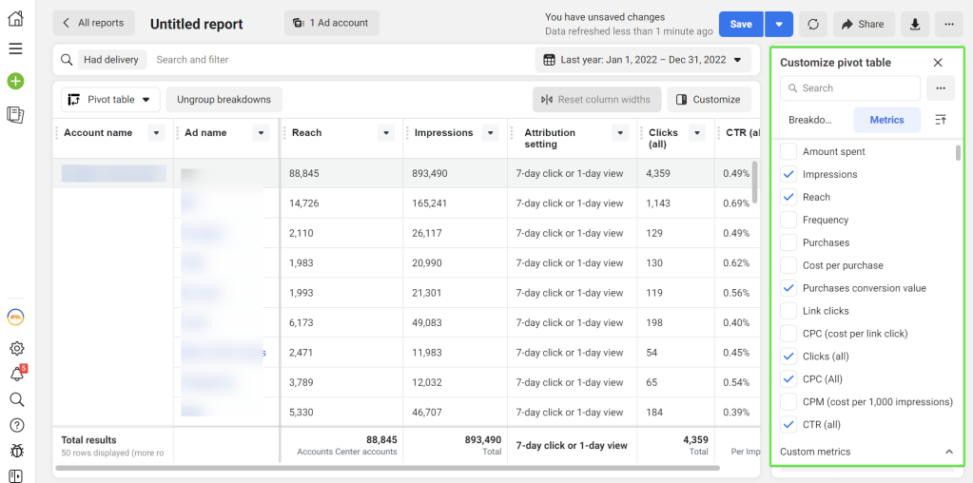
Task: Check the Frequency metric checkbox
Action: 788,220
